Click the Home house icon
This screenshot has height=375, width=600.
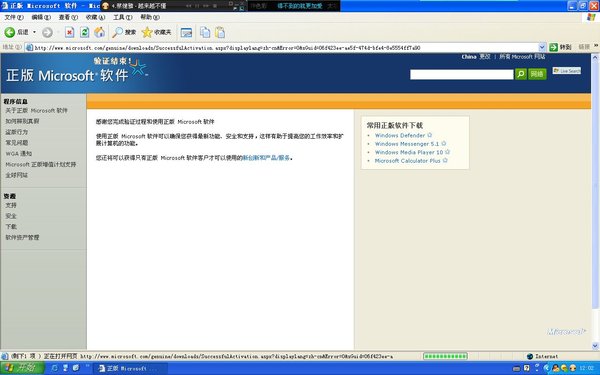pos(99,33)
